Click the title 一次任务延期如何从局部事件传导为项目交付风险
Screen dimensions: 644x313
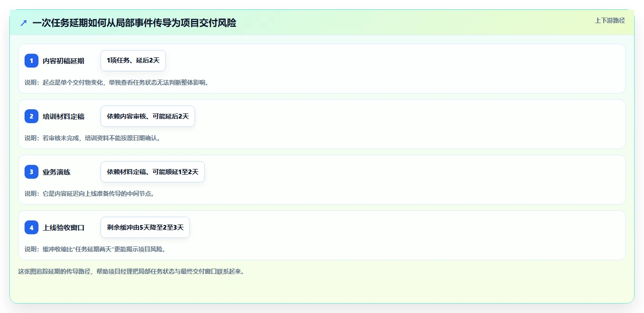[x=134, y=23]
